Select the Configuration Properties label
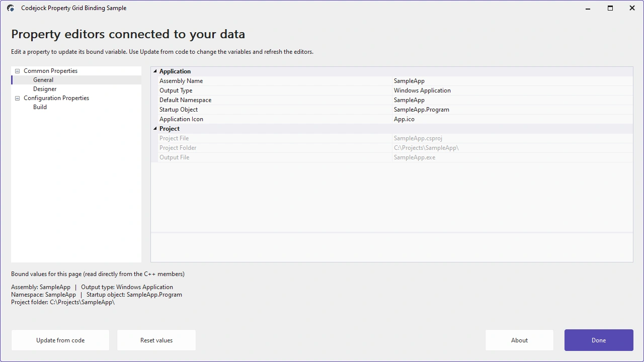Viewport: 644px width, 362px height. click(x=56, y=98)
